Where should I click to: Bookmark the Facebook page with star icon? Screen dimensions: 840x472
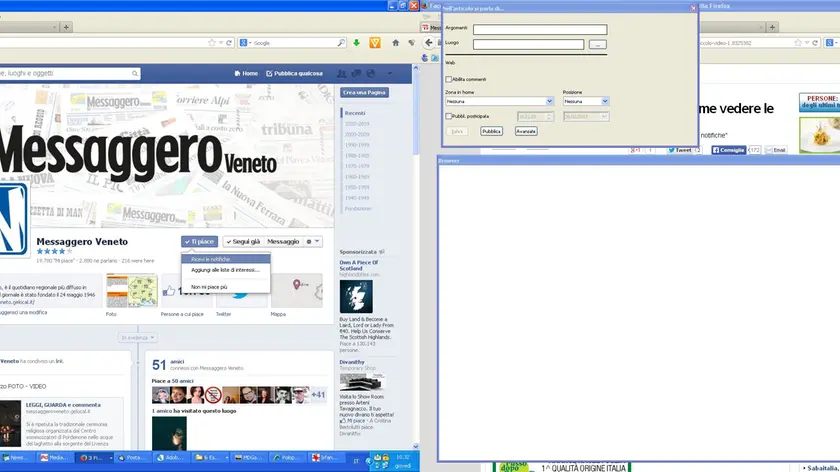[x=212, y=43]
